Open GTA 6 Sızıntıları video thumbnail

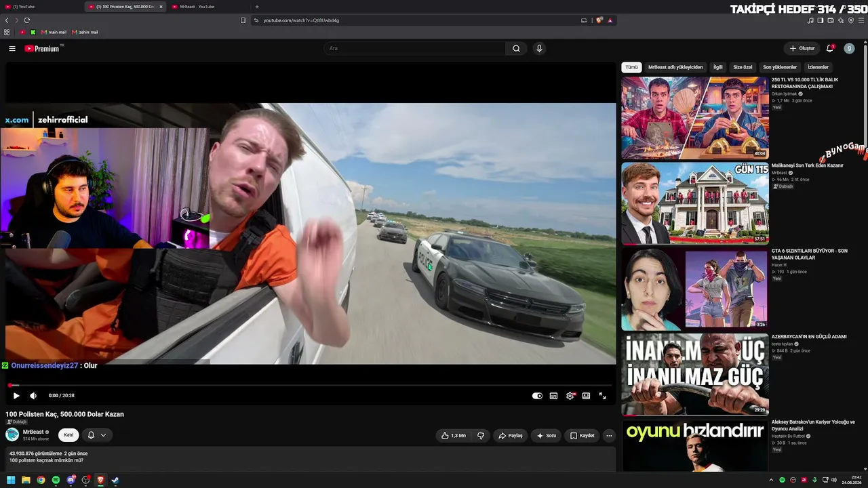point(695,289)
